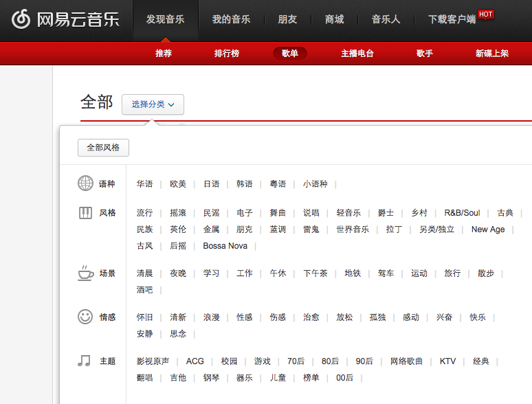
Task: Select the 歌手 sub-tab
Action: point(425,54)
